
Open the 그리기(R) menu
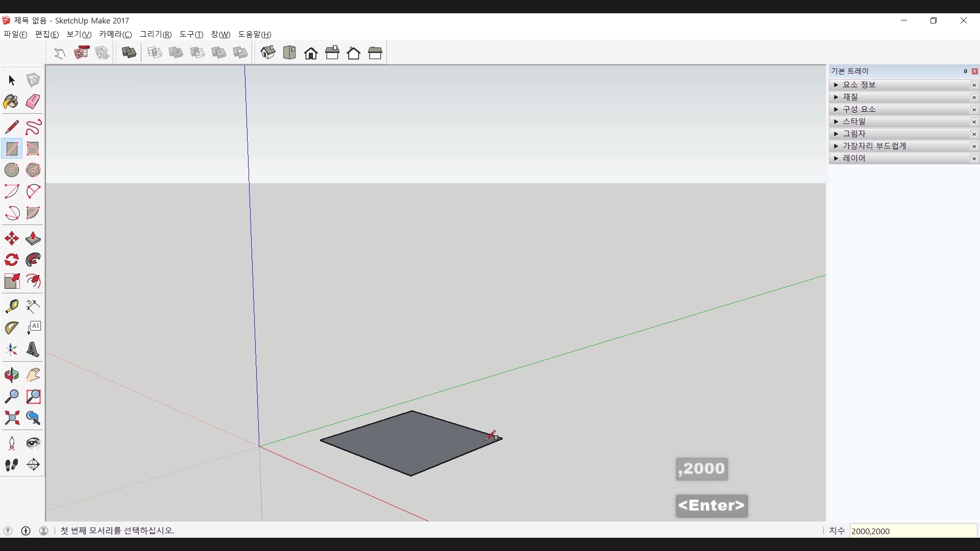coord(156,34)
